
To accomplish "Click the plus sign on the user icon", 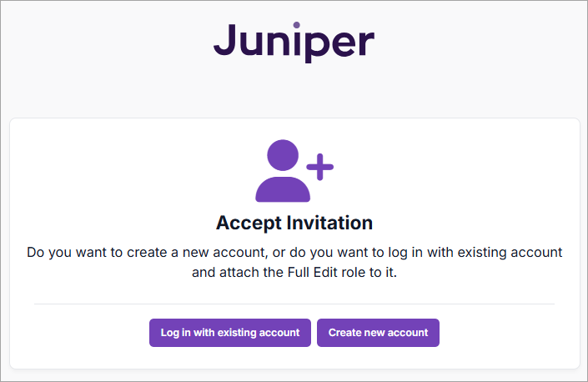I will [x=319, y=167].
